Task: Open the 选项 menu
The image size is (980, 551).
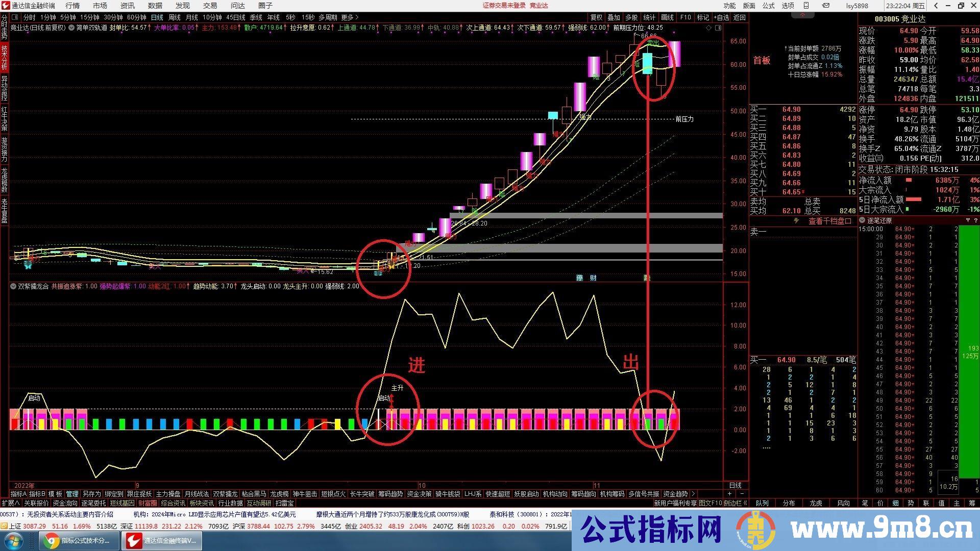Action: pyautogui.click(x=788, y=6)
